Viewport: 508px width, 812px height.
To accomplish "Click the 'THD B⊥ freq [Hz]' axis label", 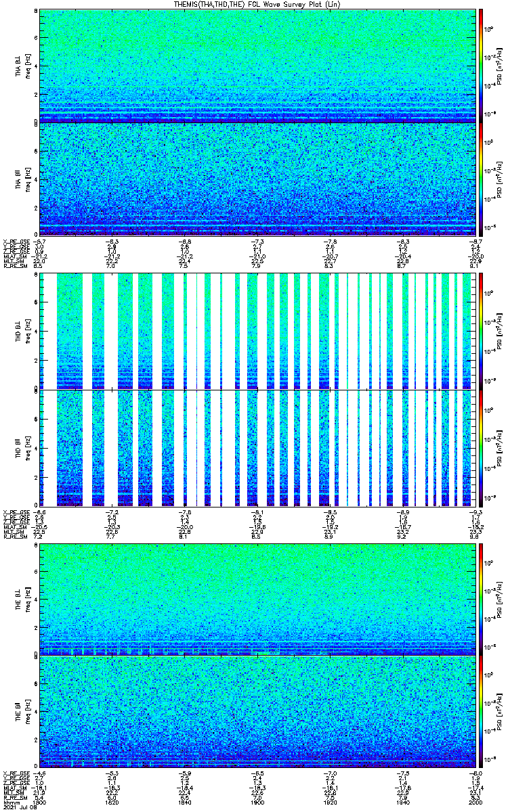I will click(23, 333).
